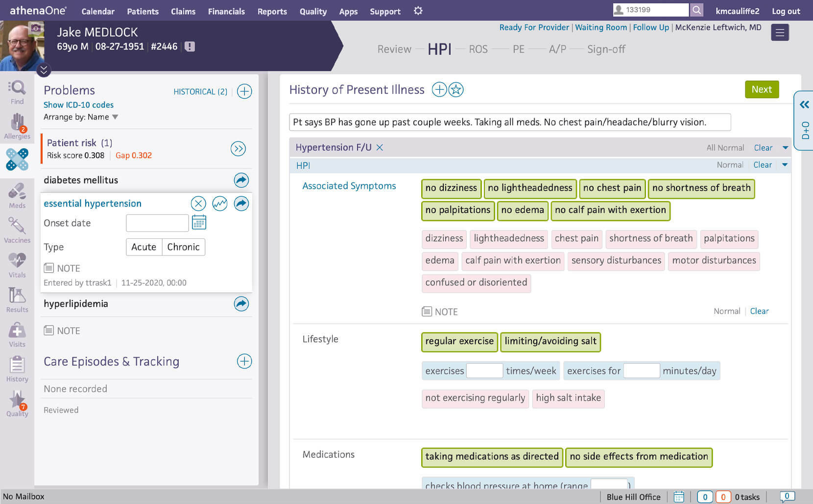
Task: Open the Financials menu
Action: (226, 11)
